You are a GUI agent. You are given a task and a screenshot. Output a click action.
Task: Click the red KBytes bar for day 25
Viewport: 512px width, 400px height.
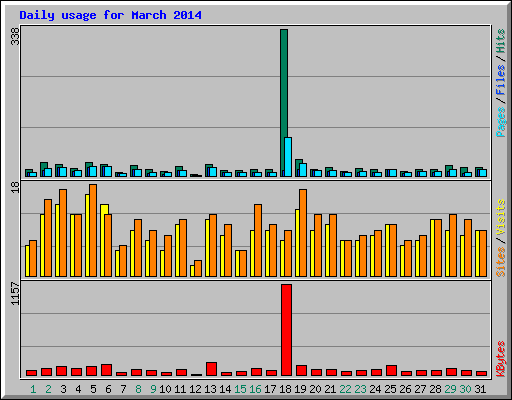[x=391, y=371]
